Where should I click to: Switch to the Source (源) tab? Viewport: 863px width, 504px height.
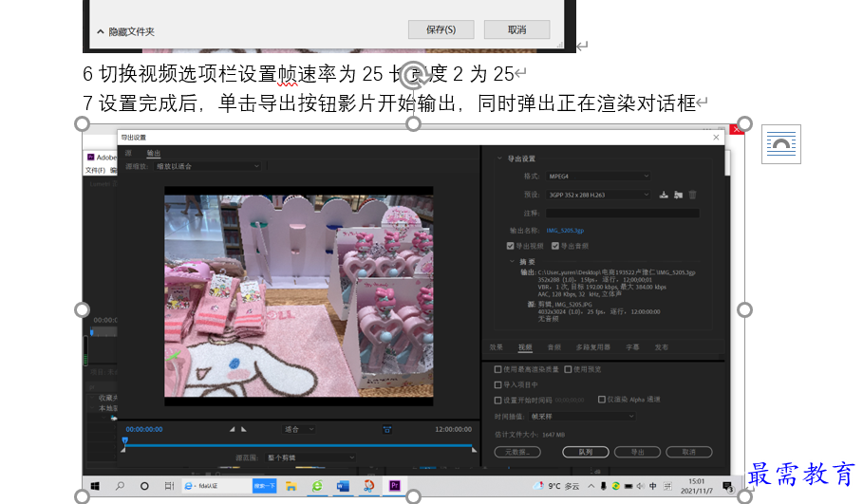(x=128, y=153)
